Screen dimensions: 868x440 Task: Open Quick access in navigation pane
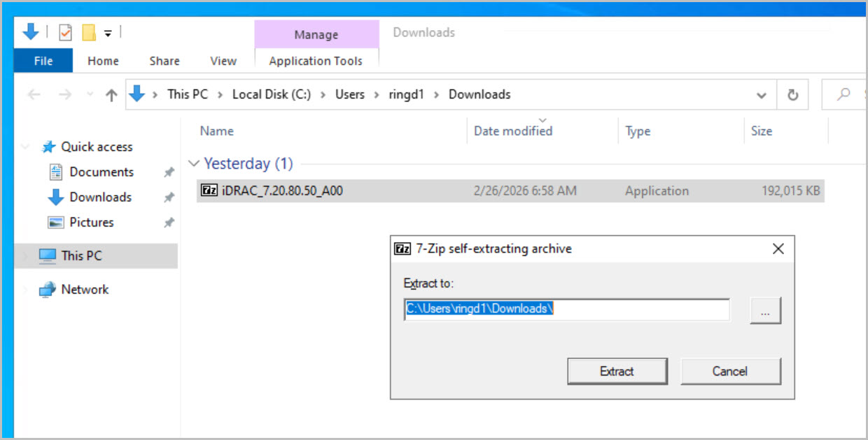97,147
